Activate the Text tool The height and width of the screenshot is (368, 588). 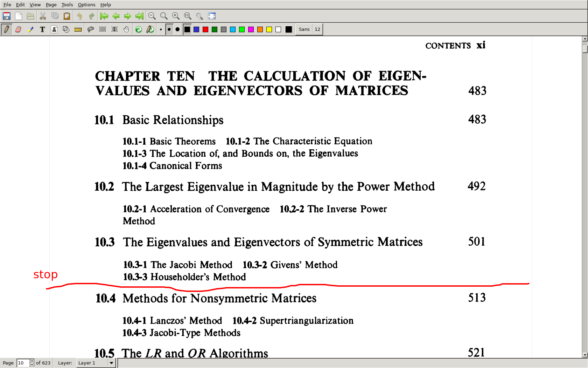[42, 29]
